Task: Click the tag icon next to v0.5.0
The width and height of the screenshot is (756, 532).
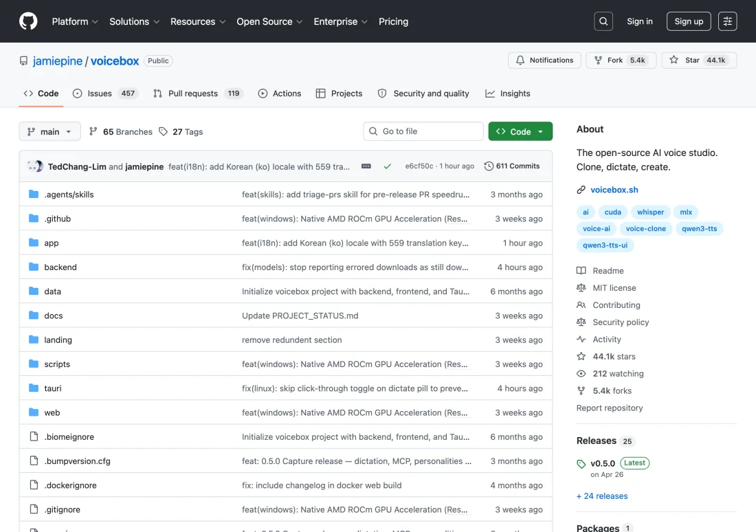Action: click(581, 464)
